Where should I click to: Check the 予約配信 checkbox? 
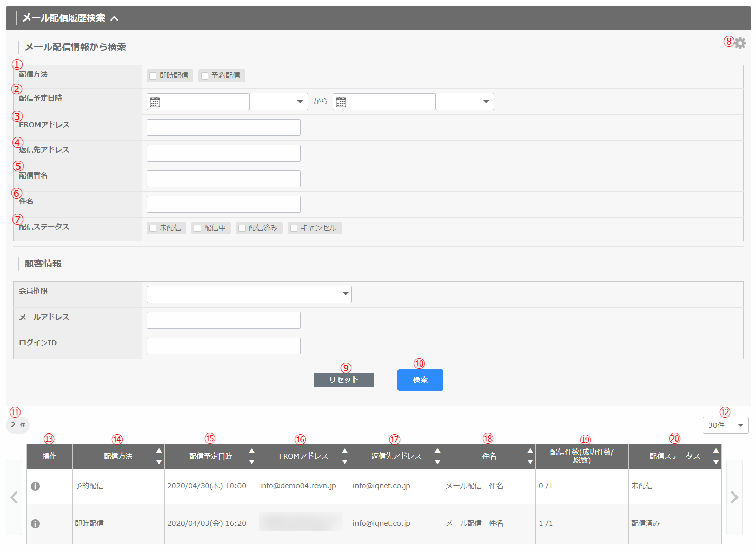205,76
